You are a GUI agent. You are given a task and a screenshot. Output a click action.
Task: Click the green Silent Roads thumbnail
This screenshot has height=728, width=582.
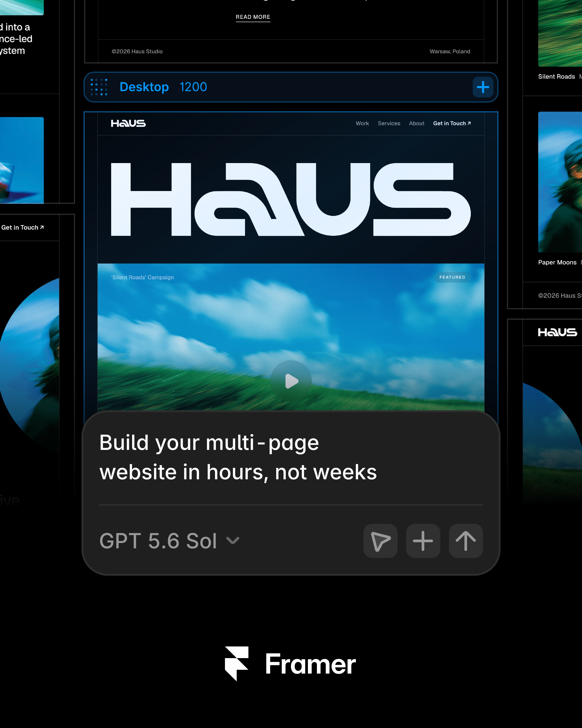click(560, 33)
